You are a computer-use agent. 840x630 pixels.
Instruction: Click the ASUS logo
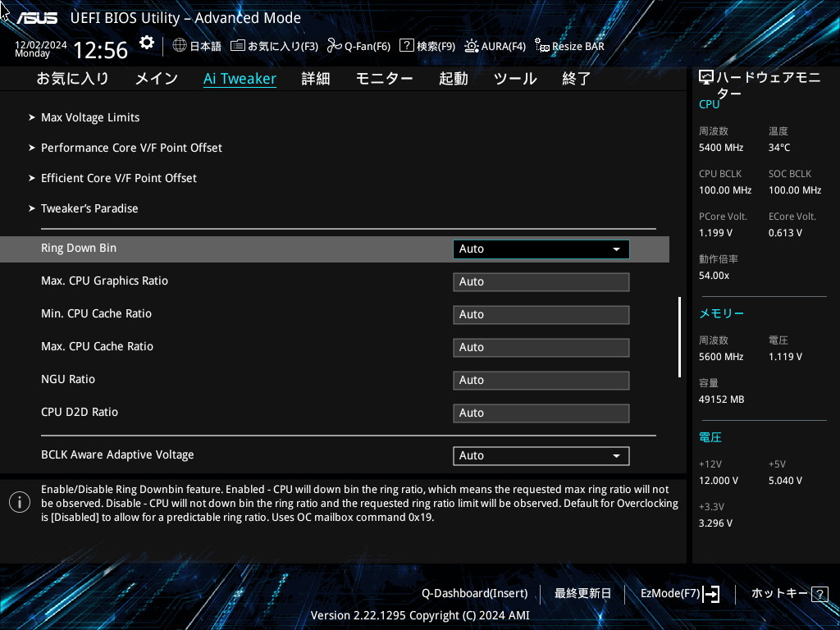tap(36, 18)
